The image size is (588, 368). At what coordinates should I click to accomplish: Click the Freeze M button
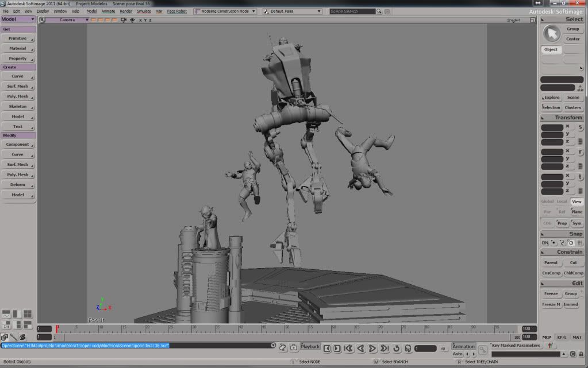[x=551, y=304]
